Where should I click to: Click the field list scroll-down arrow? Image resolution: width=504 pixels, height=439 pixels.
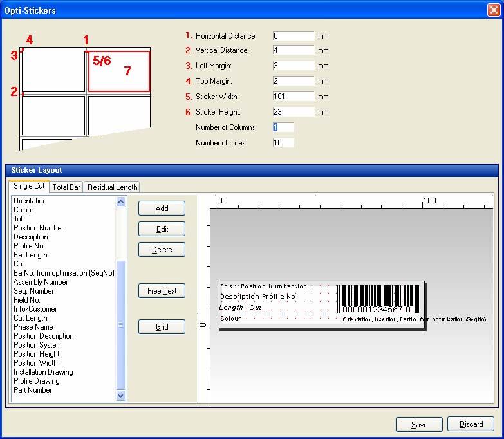pyautogui.click(x=121, y=396)
